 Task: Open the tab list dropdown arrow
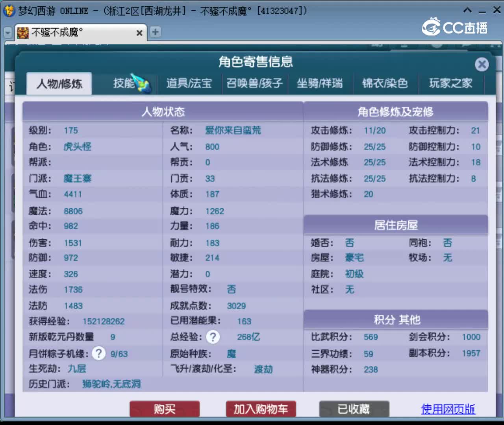tap(8, 33)
